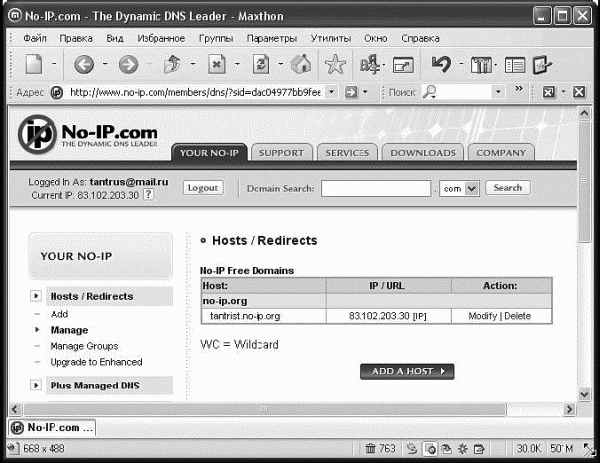Image resolution: width=600 pixels, height=463 pixels.
Task: Click Modify for tantrist.no-ip.org
Action: 482,316
